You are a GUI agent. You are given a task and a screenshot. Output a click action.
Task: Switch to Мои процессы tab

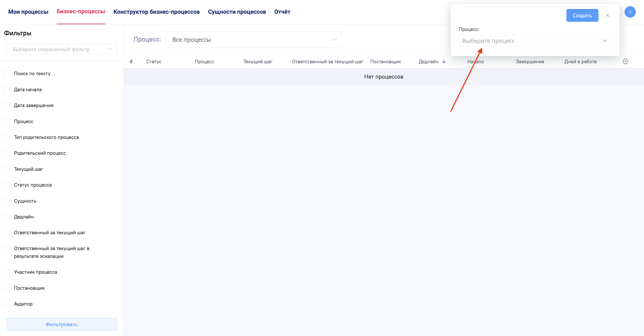pos(28,12)
